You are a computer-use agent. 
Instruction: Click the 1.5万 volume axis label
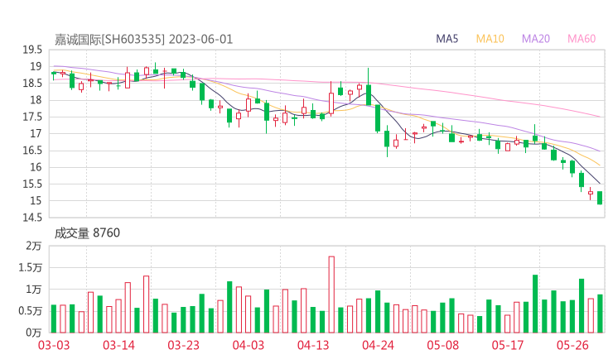point(30,267)
